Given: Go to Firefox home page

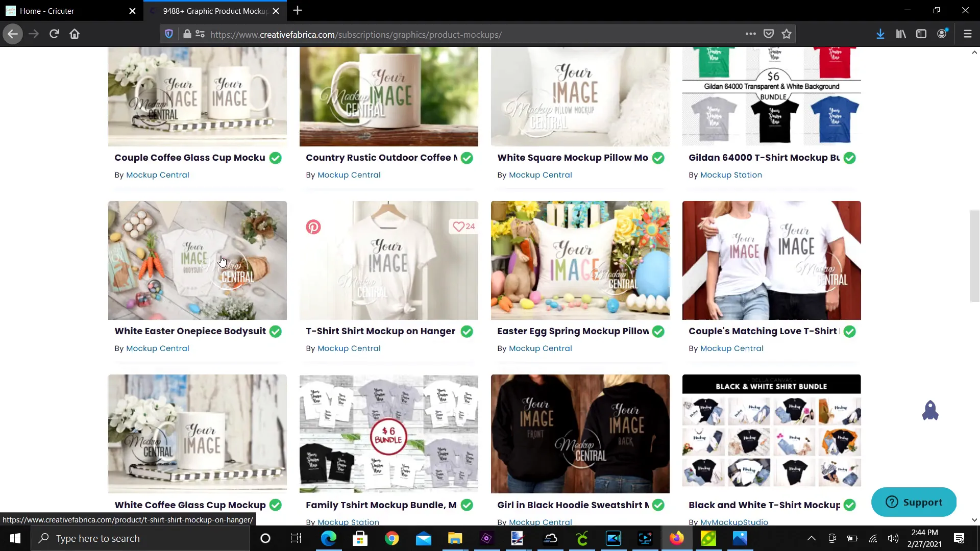Looking at the screenshot, I should (x=74, y=34).
